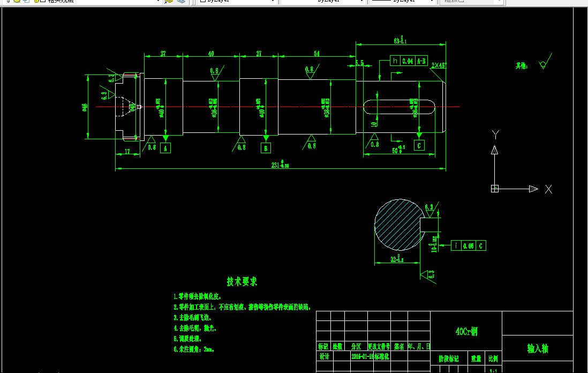
Task: Select the 签名 title block cell
Action: pos(399,346)
